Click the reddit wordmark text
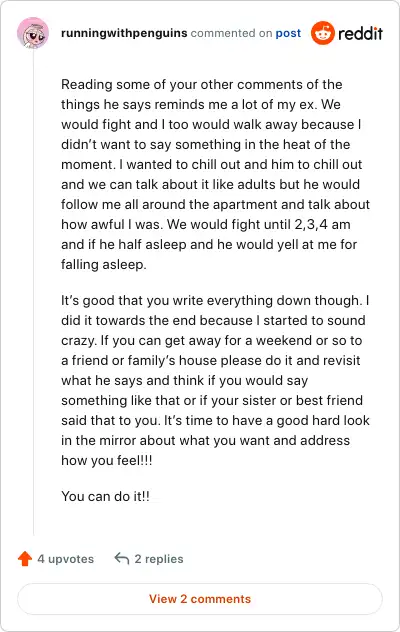This screenshot has width=400, height=632. [x=360, y=33]
